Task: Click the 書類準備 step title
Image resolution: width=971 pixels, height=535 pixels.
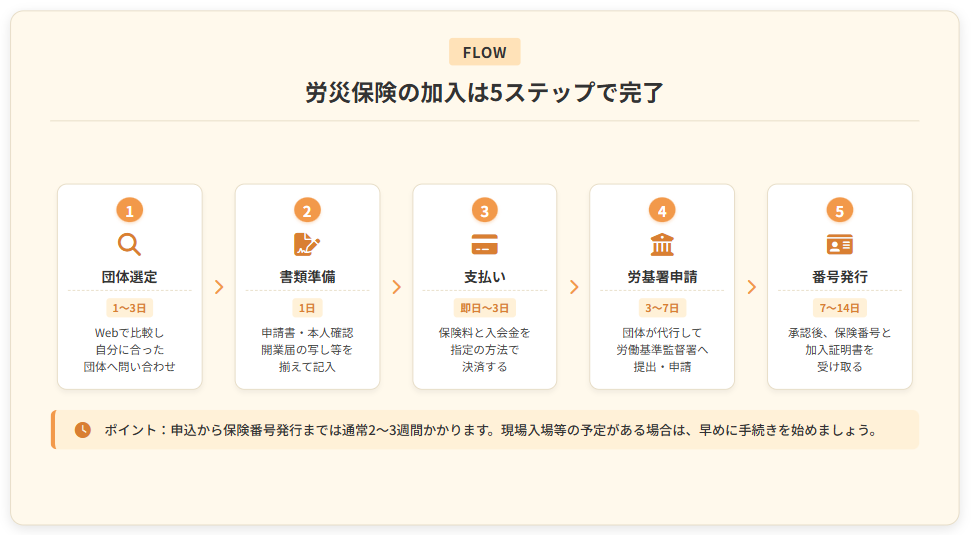Action: 307,277
